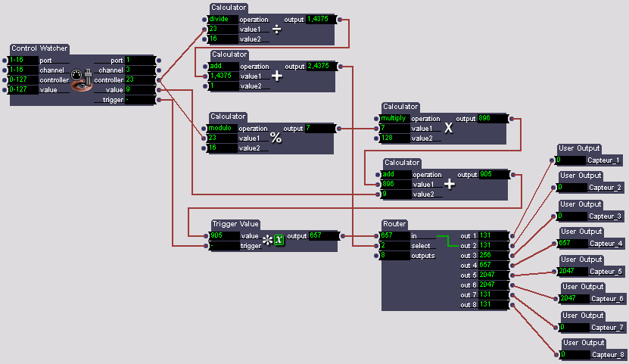629x364 pixels.
Task: Click the modulo percent sign icon
Action: 276,138
